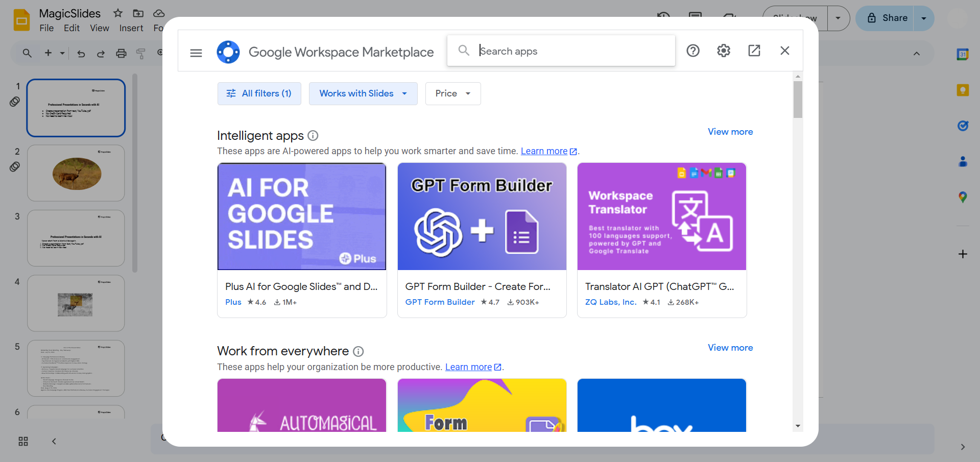The width and height of the screenshot is (980, 462).
Task: Open Marketplace settings gear
Action: point(723,51)
